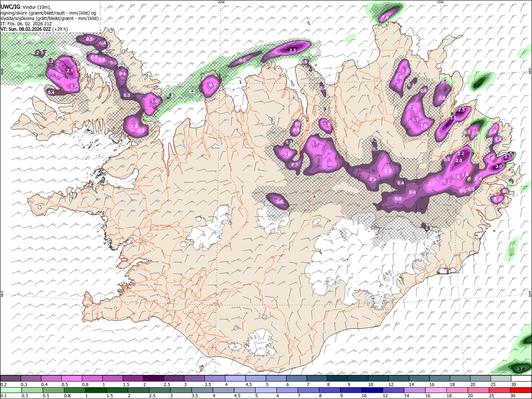Click the '3.3' precipitation value on east coast

point(507,157)
